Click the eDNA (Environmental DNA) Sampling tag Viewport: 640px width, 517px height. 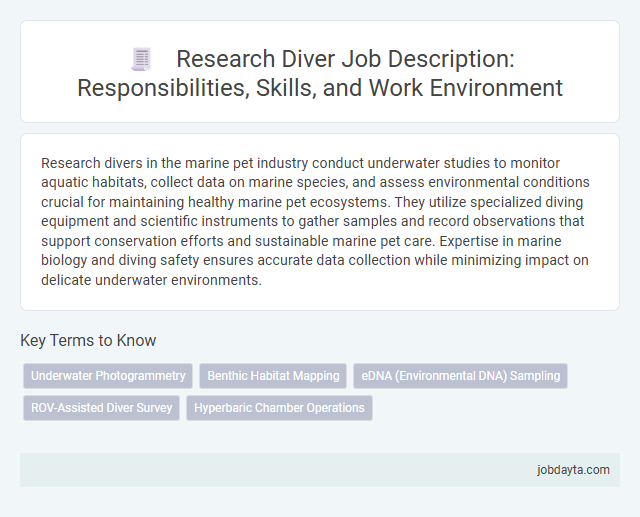pos(460,376)
